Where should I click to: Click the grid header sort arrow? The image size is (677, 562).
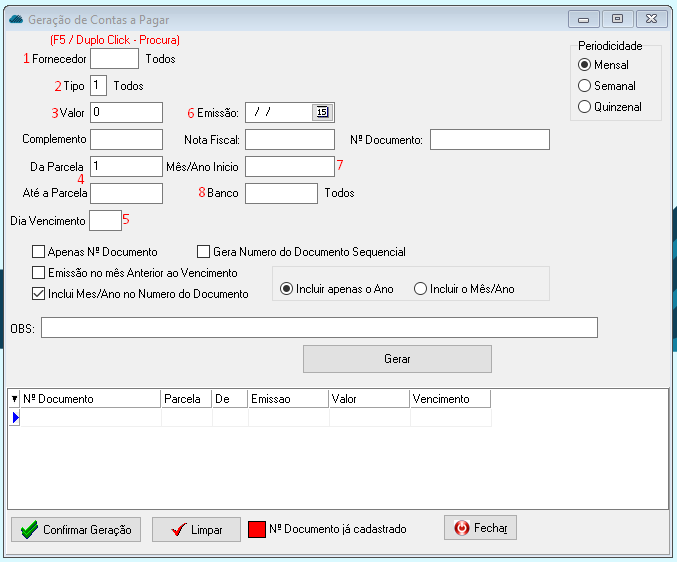point(14,399)
